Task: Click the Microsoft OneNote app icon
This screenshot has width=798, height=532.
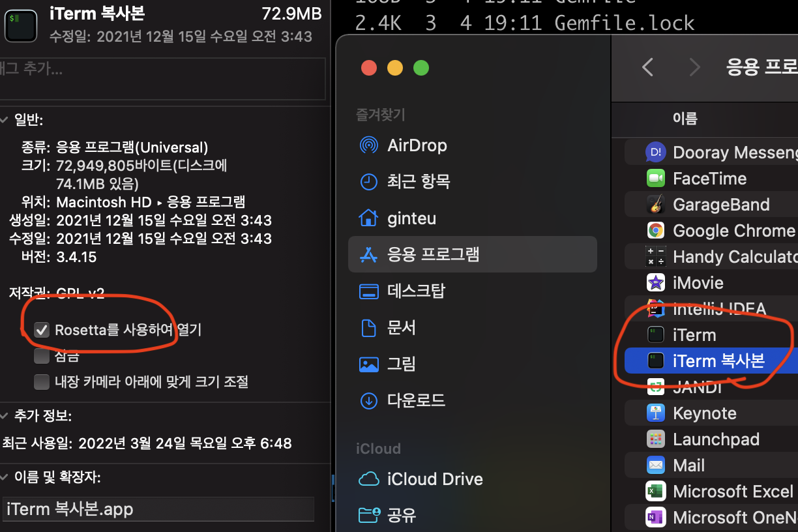Action: [x=655, y=518]
